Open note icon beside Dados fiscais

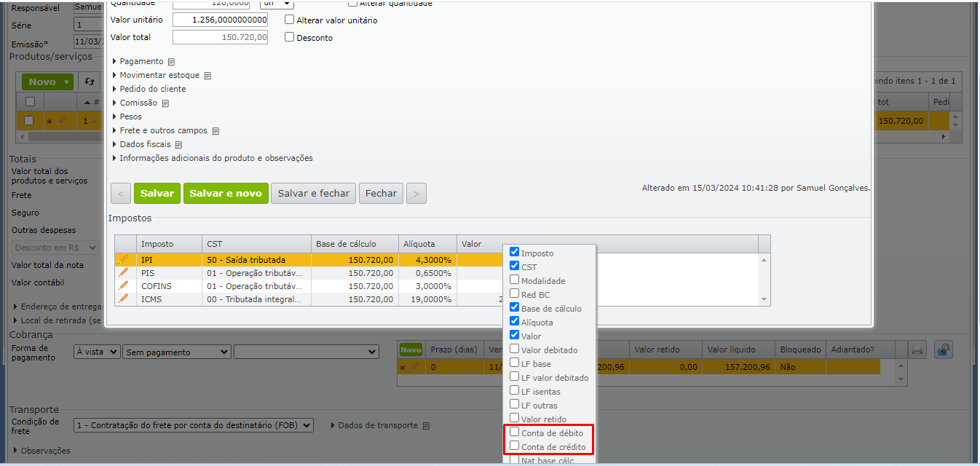pyautogui.click(x=178, y=145)
